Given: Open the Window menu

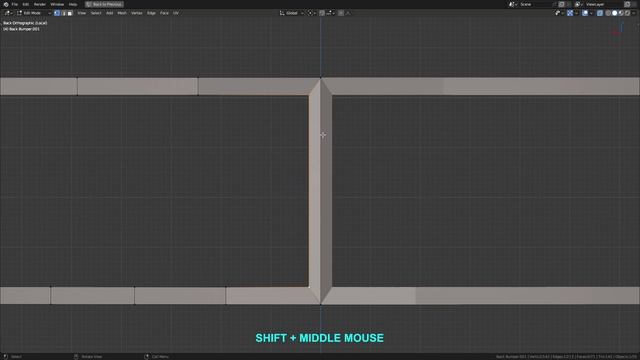Looking at the screenshot, I should 57,4.
